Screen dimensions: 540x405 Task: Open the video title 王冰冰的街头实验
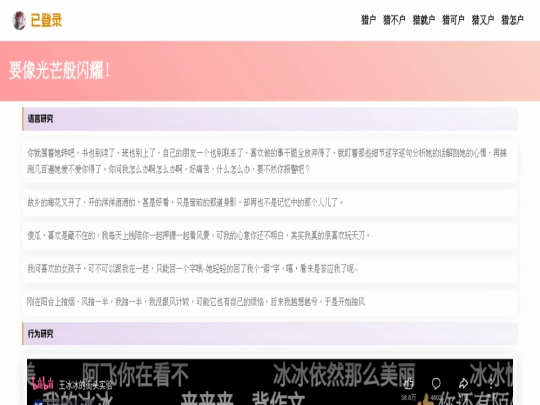point(86,385)
